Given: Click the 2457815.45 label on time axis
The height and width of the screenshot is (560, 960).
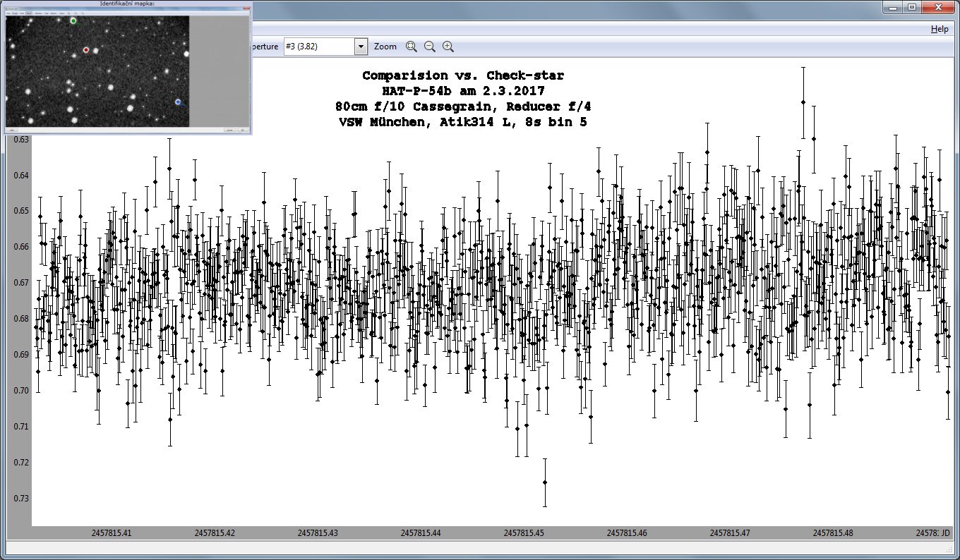Looking at the screenshot, I should pos(524,533).
